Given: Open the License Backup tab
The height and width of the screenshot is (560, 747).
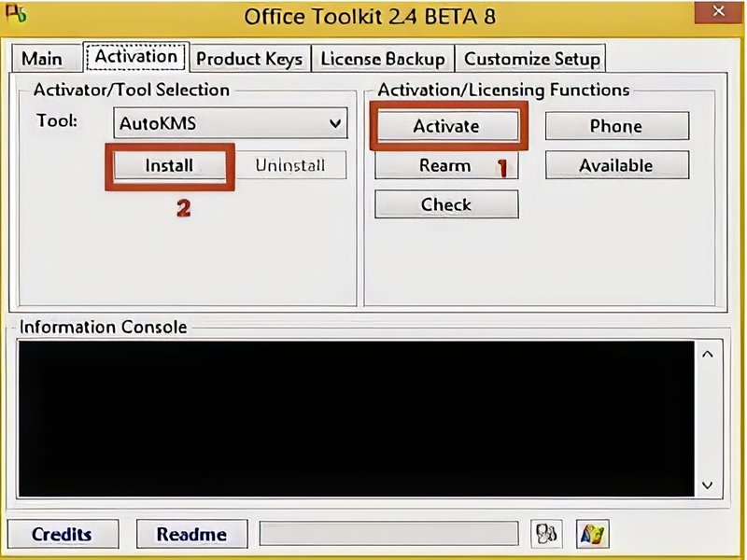Looking at the screenshot, I should [x=383, y=57].
